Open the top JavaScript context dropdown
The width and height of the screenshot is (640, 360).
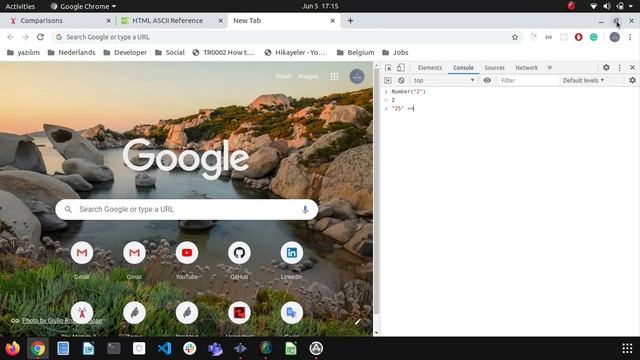coord(444,80)
